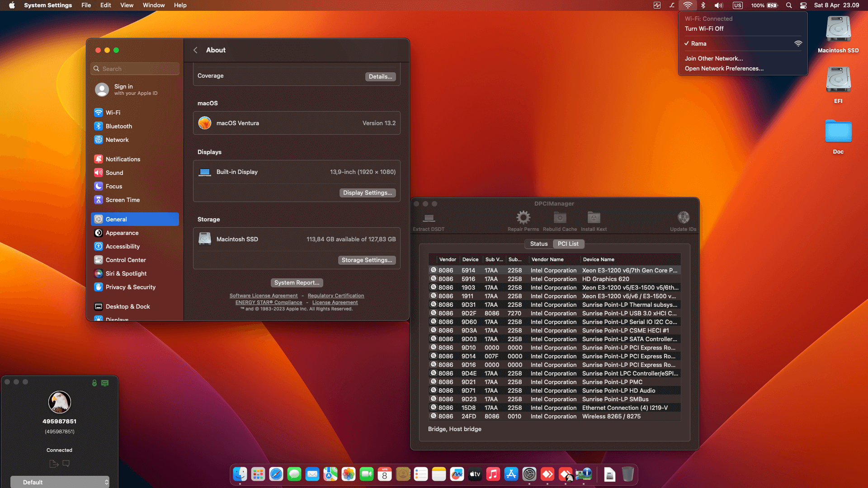The image size is (868, 488).
Task: Open battery status menu showing 100%
Action: 764,5
